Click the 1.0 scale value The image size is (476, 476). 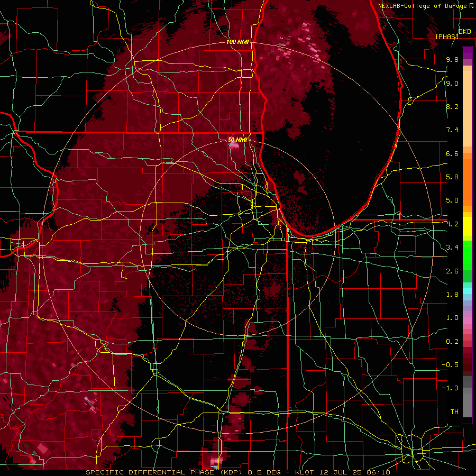point(452,318)
